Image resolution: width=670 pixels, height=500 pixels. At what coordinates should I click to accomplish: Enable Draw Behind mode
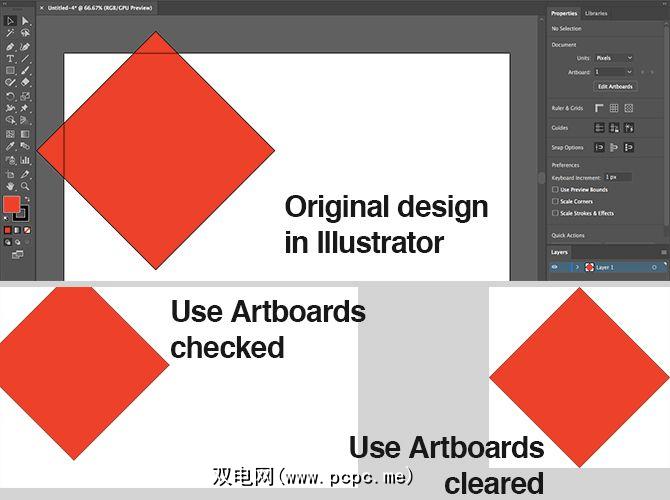pyautogui.click(x=18, y=242)
